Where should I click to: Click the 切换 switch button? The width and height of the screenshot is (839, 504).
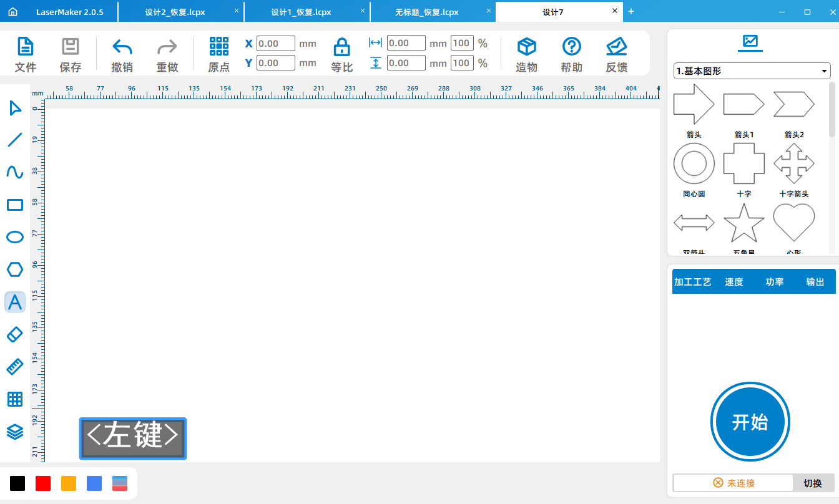pos(813,483)
